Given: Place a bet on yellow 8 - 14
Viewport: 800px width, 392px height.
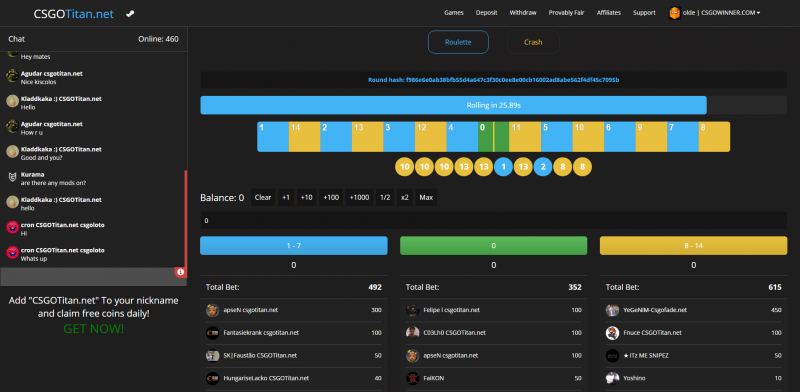Looking at the screenshot, I should (693, 246).
